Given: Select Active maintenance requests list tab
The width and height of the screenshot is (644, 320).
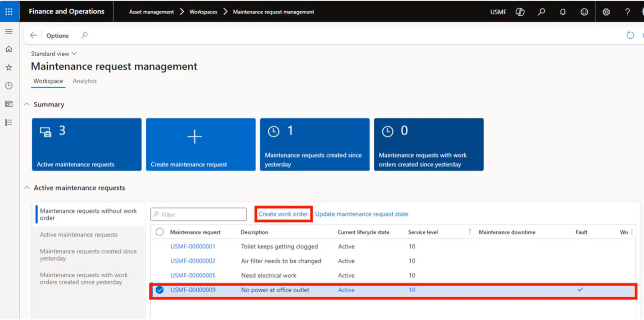Looking at the screenshot, I should (78, 234).
